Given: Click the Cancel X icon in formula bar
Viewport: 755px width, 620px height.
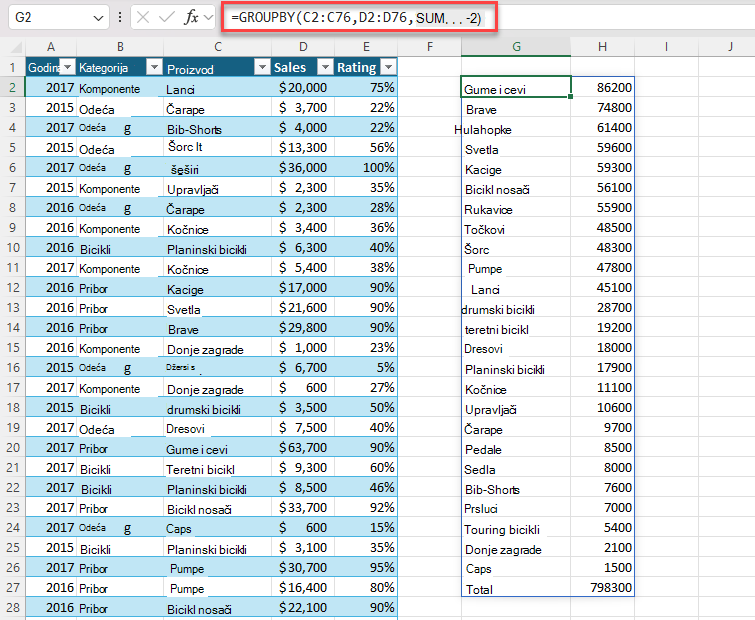Looking at the screenshot, I should point(143,17).
